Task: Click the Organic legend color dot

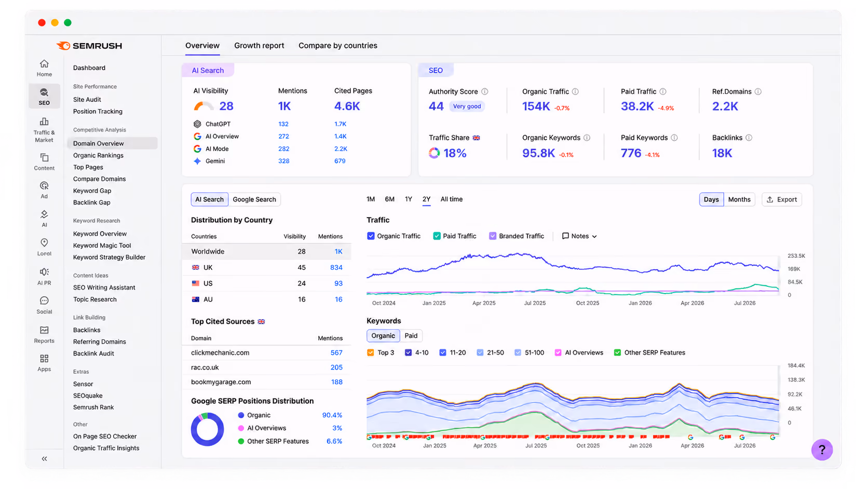Action: [x=241, y=415]
